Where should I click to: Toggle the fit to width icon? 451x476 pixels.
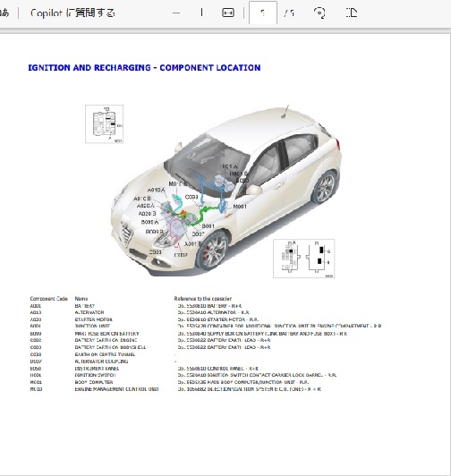[228, 13]
